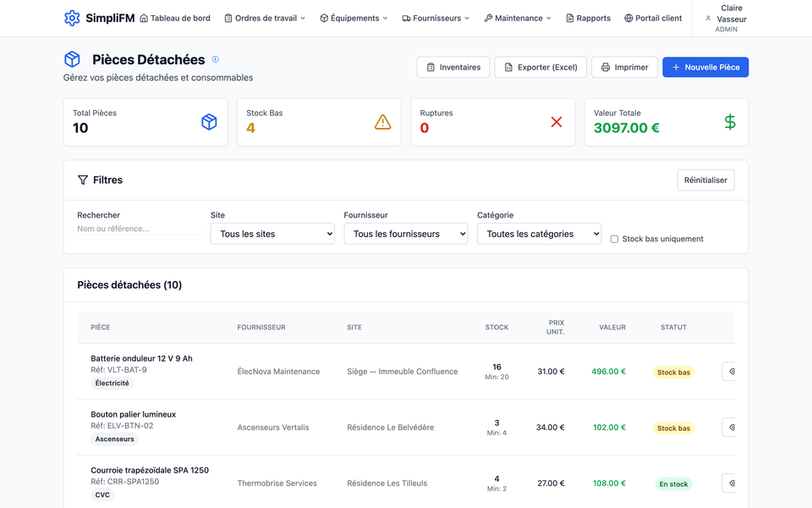View details of Courroie trapézoïdale SPA 1250
This screenshot has width=812, height=508.
(728, 483)
